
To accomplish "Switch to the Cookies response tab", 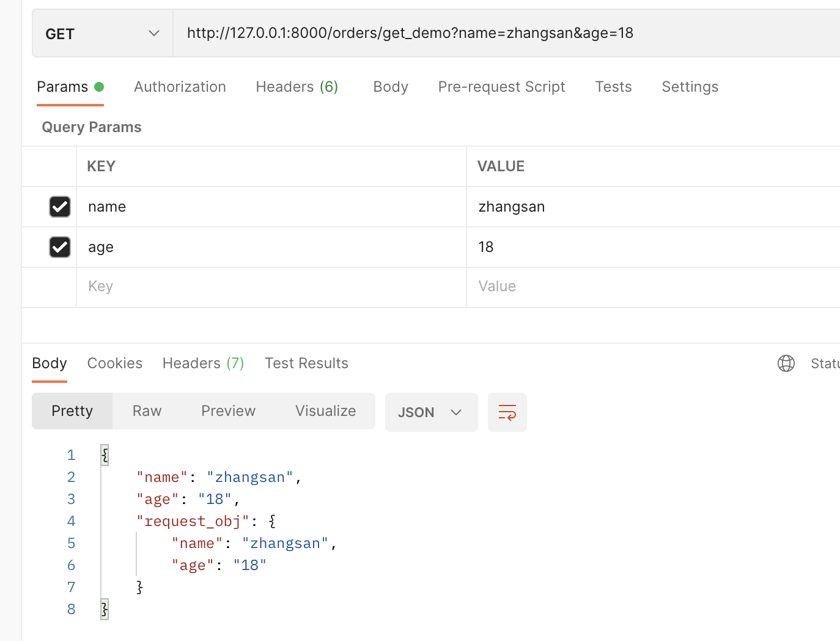I will click(114, 363).
